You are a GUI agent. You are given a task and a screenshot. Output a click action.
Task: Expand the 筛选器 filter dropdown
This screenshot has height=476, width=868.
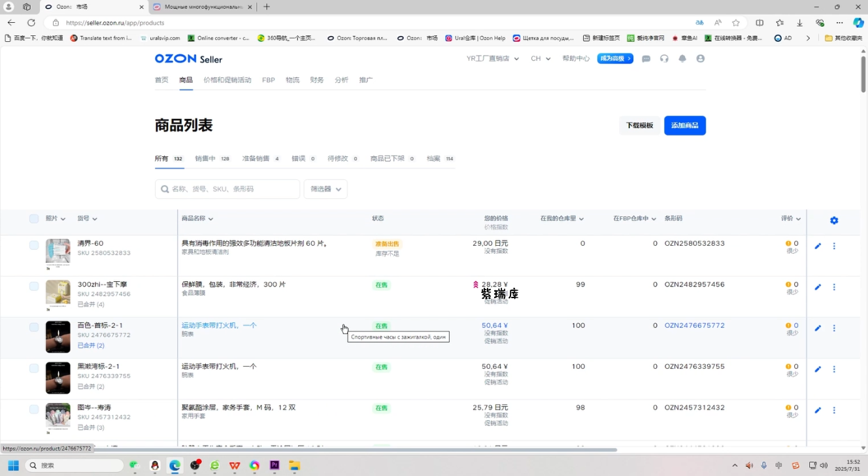[325, 189]
